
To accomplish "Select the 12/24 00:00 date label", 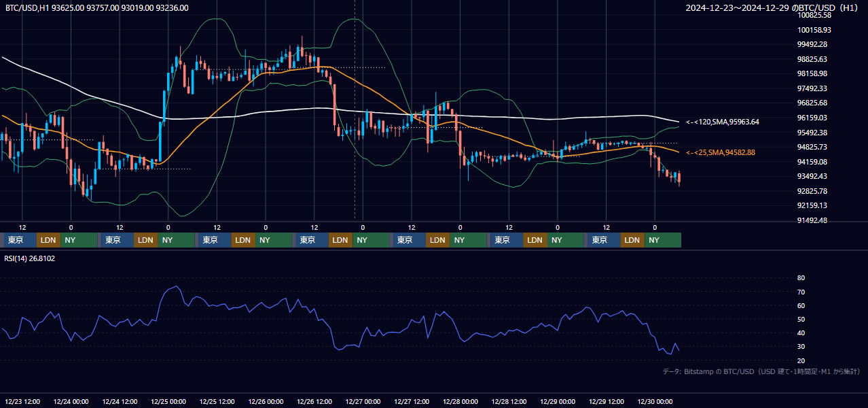I will click(x=71, y=402).
